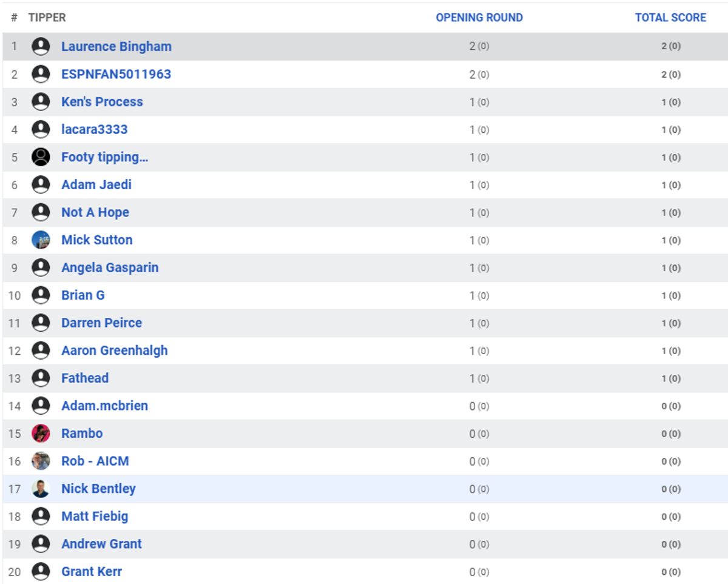Open Nick Bentley's profile link
The image size is (728, 584).
[99, 489]
